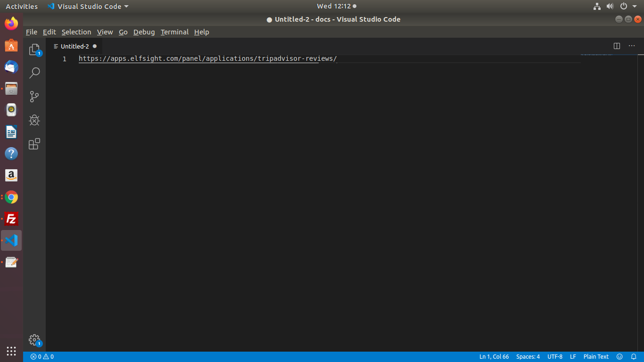The width and height of the screenshot is (644, 362).
Task: Open the Source Control view
Action: [x=34, y=97]
